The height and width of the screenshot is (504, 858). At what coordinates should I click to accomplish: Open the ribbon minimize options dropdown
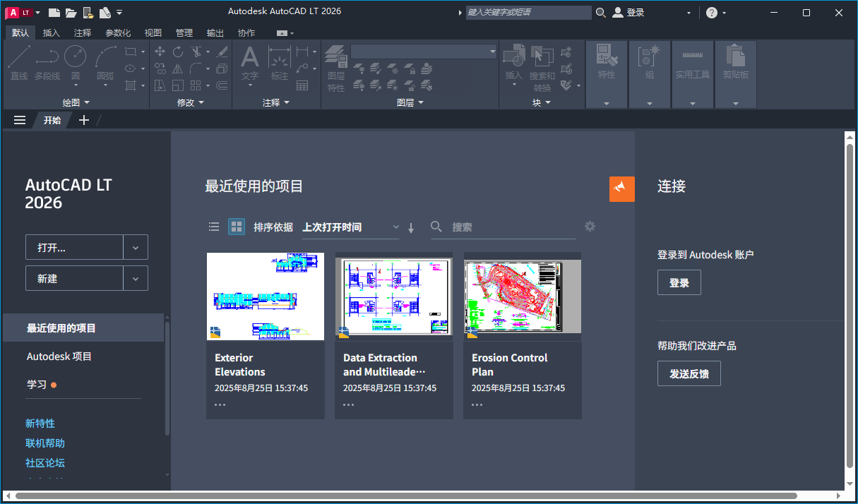(286, 33)
